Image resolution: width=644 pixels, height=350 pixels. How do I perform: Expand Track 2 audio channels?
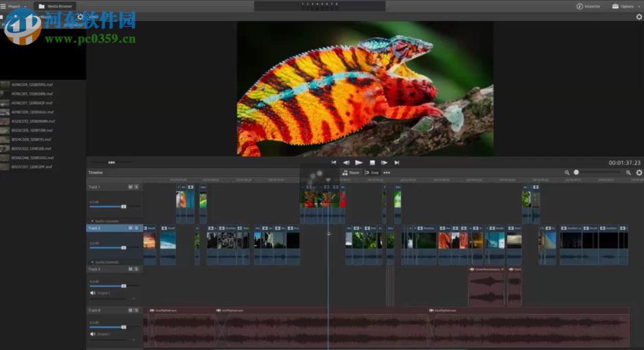pyautogui.click(x=92, y=262)
